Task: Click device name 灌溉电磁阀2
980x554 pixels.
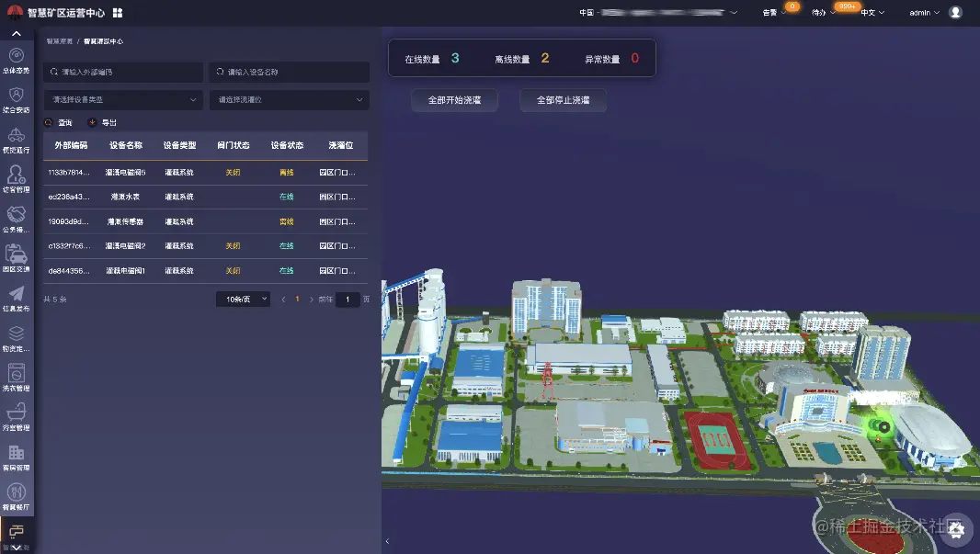Action: pyautogui.click(x=126, y=246)
